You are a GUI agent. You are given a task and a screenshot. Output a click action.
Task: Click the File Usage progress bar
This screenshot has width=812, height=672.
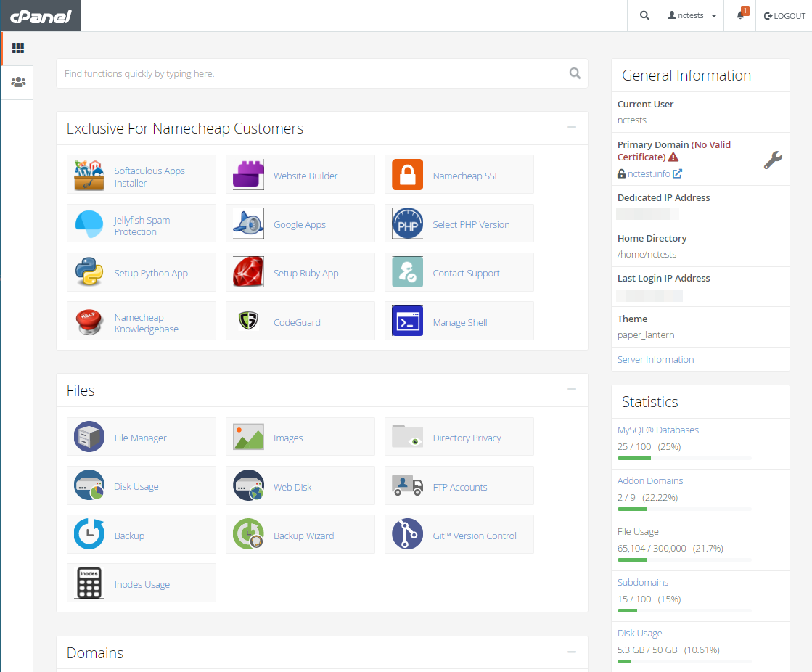(684, 560)
